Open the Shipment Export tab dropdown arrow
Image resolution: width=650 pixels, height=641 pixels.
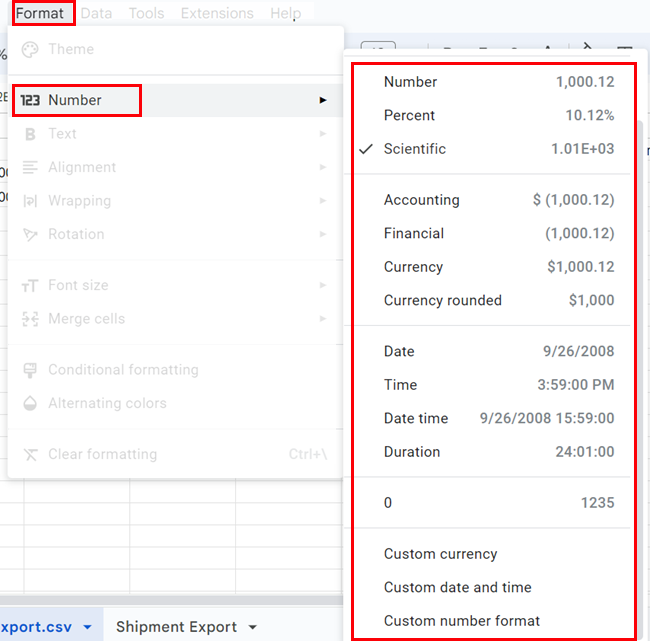coord(253,627)
